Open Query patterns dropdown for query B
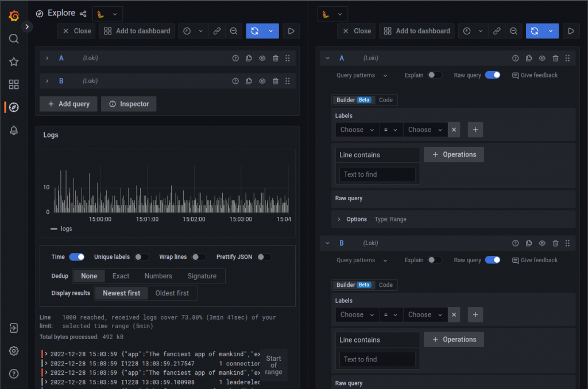Screen dimensions: 588x389 pyautogui.click(x=362, y=260)
